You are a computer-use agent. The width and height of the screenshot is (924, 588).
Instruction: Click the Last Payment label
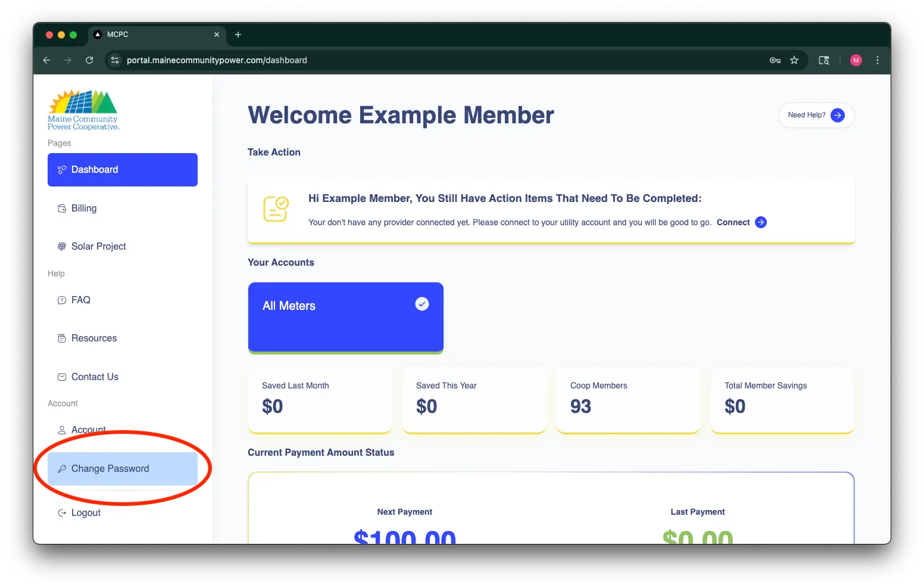click(x=698, y=512)
